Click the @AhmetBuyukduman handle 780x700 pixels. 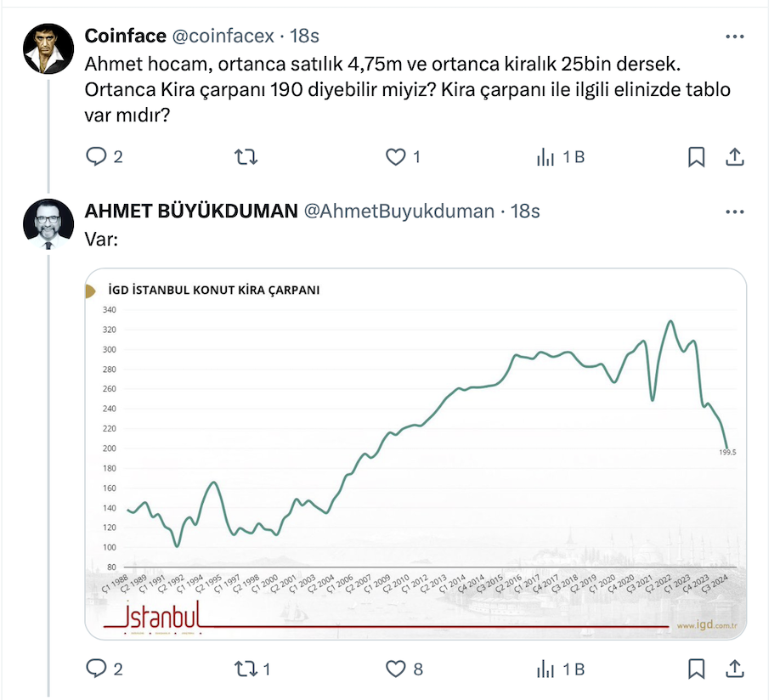[398, 211]
